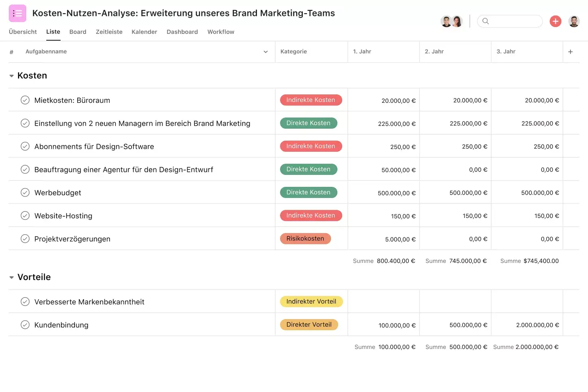The image size is (588, 392).
Task: Mark Verbesserte Markenbekanntheit complete
Action: coord(25,302)
